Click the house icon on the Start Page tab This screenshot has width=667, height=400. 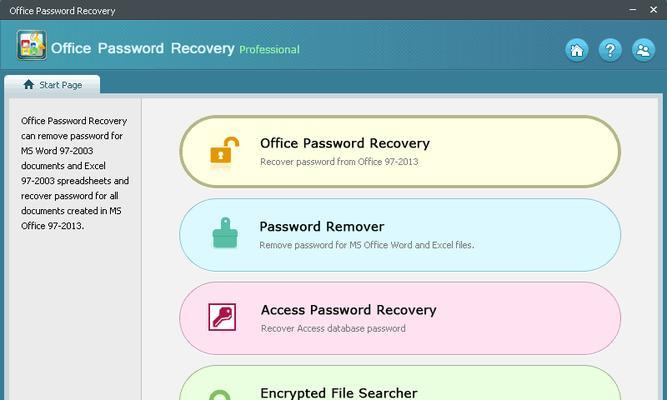coord(29,84)
